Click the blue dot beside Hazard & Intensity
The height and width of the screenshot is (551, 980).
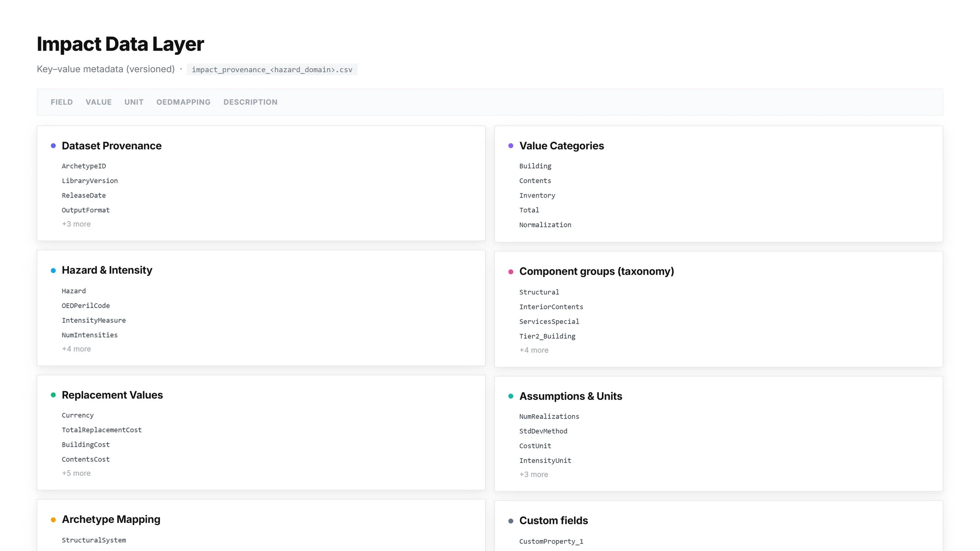[53, 270]
